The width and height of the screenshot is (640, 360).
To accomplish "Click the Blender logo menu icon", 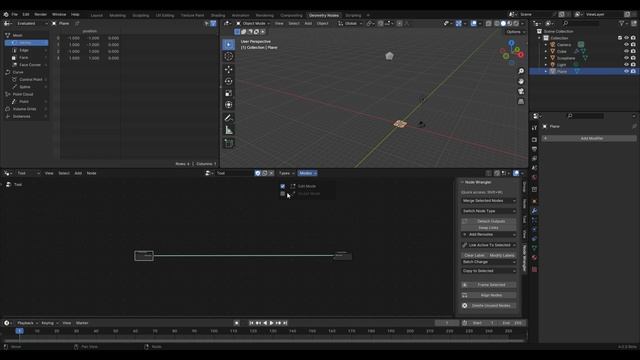I will click(6, 14).
